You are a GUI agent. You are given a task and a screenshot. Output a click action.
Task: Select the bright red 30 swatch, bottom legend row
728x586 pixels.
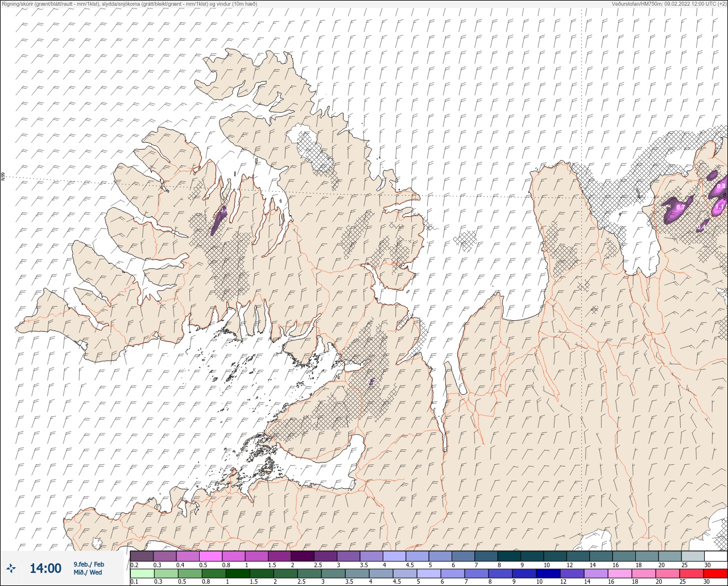(x=715, y=573)
